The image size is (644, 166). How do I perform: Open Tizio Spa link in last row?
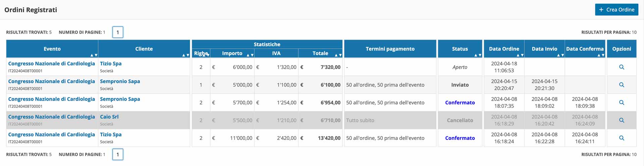[x=111, y=134]
